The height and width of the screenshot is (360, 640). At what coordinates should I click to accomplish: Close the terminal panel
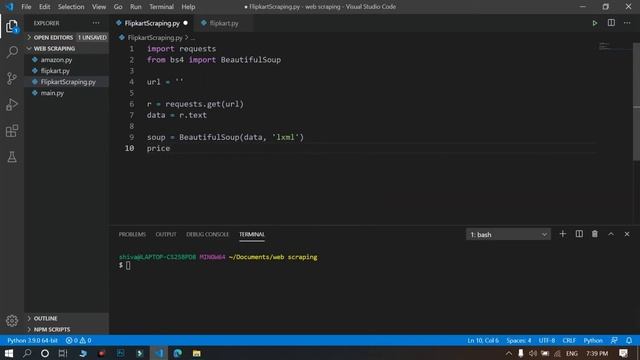[627, 234]
